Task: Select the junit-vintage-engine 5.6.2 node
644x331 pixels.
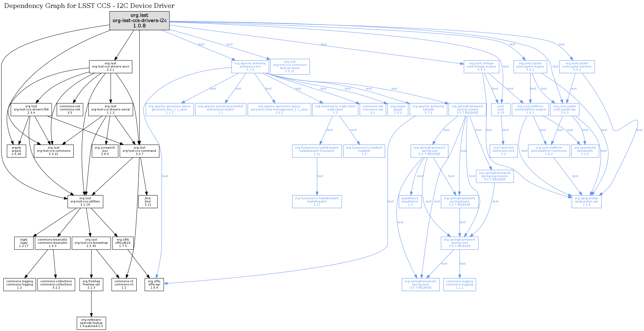Action: pyautogui.click(x=481, y=67)
